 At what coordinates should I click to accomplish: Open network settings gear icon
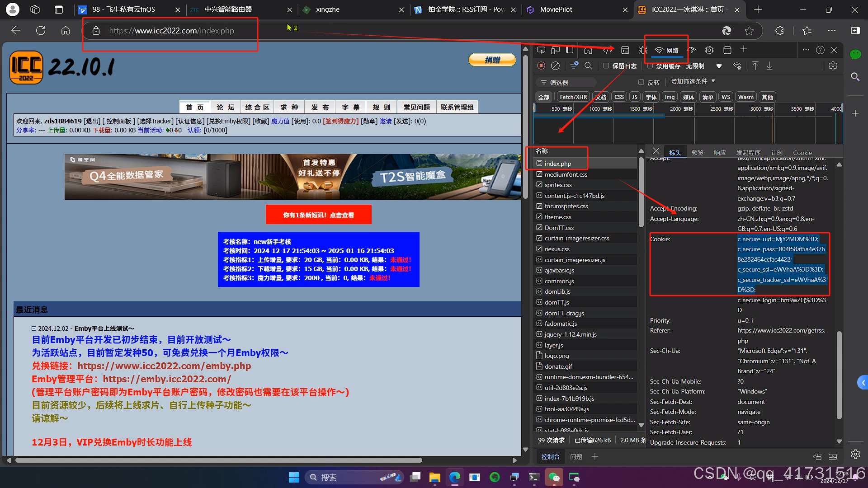tap(833, 66)
